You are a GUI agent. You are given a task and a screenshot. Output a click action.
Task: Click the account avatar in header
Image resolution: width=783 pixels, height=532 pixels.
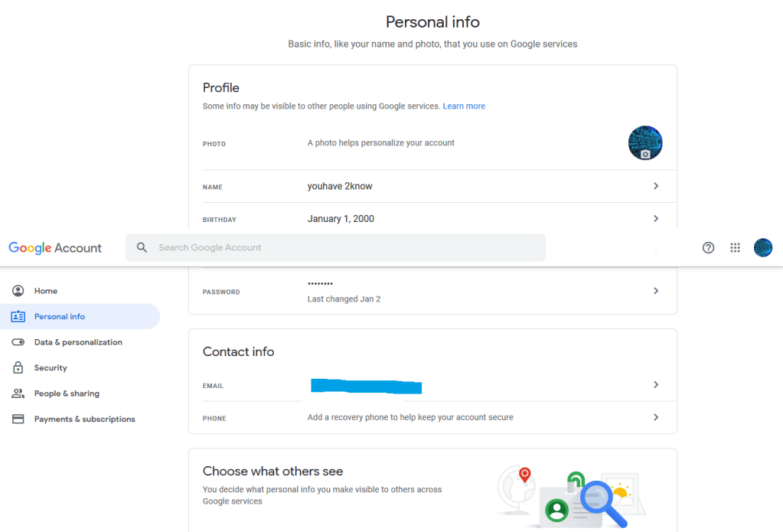tap(762, 247)
